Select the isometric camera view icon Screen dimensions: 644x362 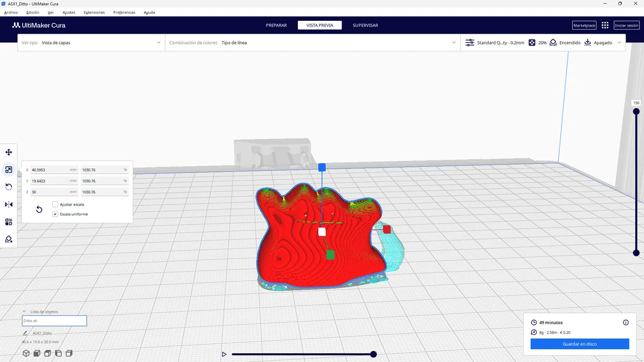pyautogui.click(x=26, y=353)
